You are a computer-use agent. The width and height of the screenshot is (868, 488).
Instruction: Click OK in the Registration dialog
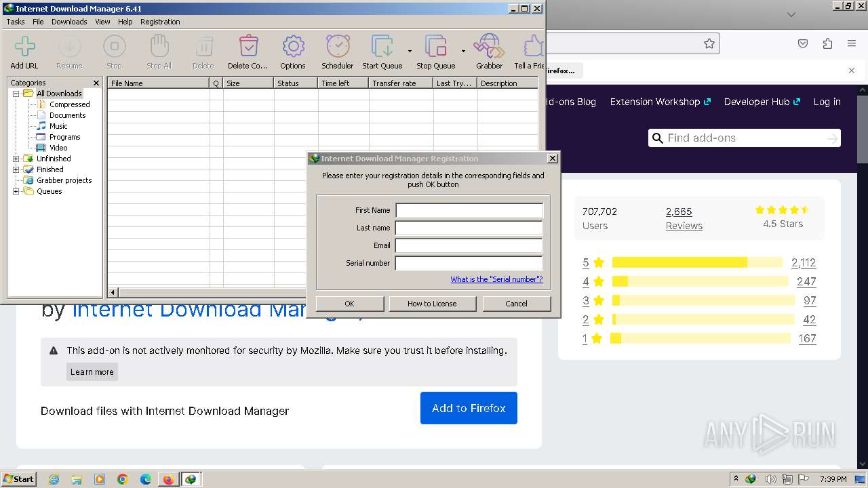click(x=349, y=304)
